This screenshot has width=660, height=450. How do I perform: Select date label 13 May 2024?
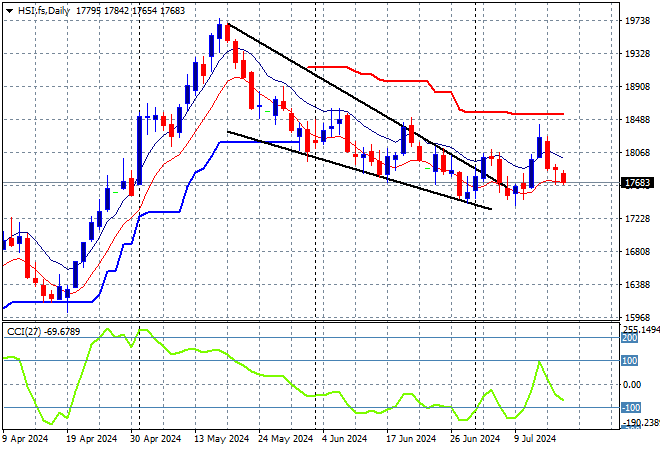tap(221, 439)
